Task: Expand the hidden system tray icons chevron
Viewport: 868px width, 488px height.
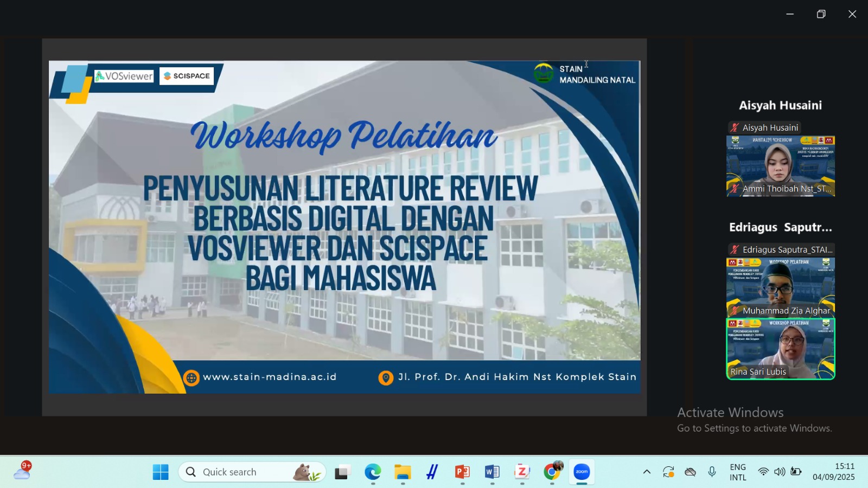Action: [x=647, y=472]
